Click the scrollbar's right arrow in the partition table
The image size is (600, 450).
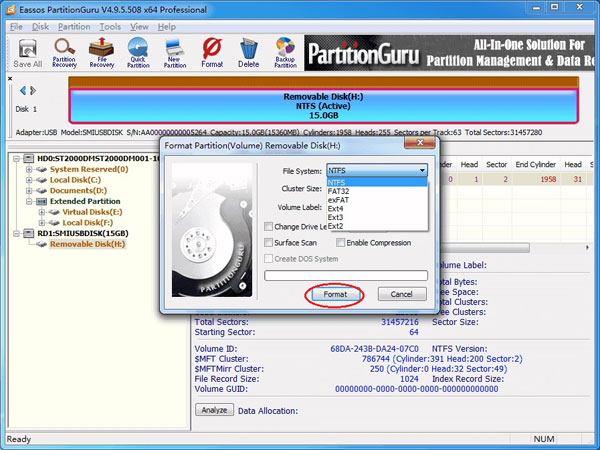tap(587, 248)
